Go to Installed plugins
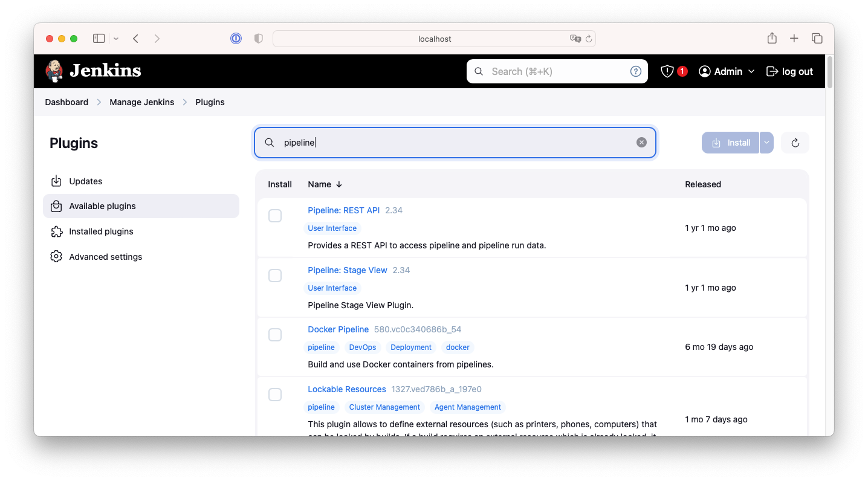Viewport: 868px width, 481px height. (141, 231)
